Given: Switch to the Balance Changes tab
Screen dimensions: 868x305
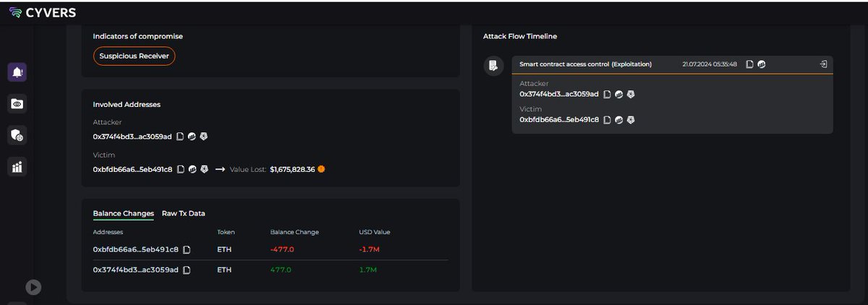Looking at the screenshot, I should 124,213.
